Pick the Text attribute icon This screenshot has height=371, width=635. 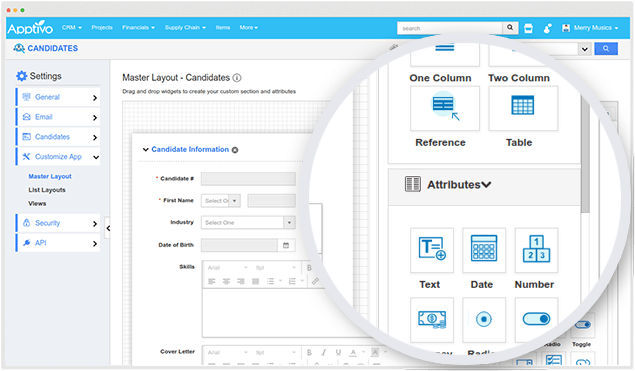[432, 250]
